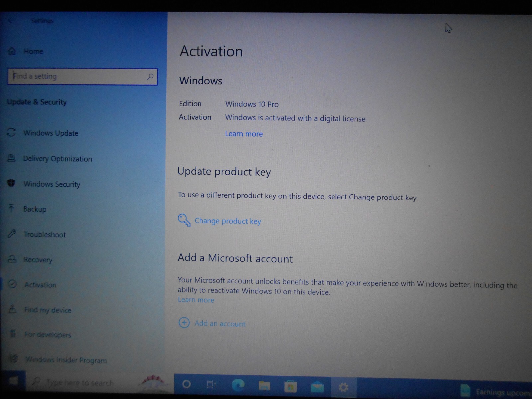Image resolution: width=532 pixels, height=399 pixels.
Task: Click the Windows is activated with a digital license text
Action: coord(295,118)
